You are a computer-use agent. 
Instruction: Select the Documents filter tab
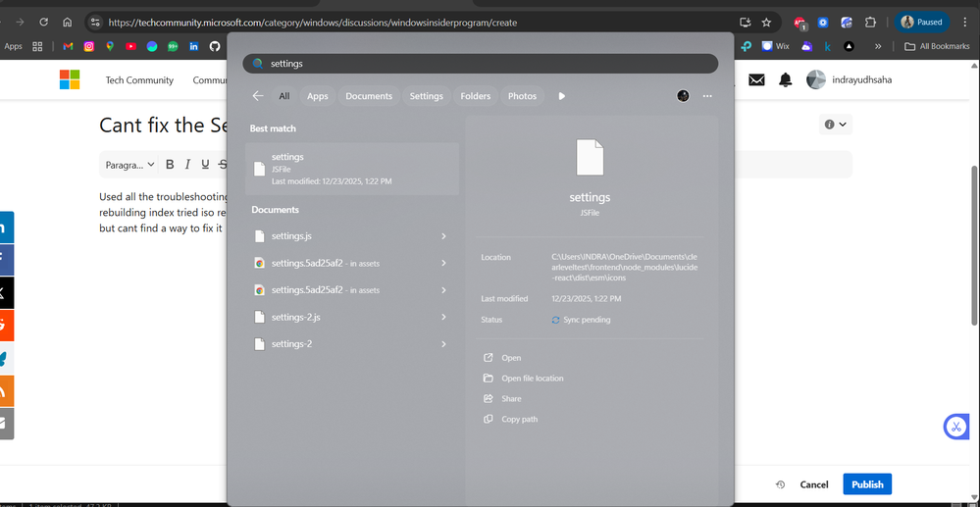click(x=369, y=96)
